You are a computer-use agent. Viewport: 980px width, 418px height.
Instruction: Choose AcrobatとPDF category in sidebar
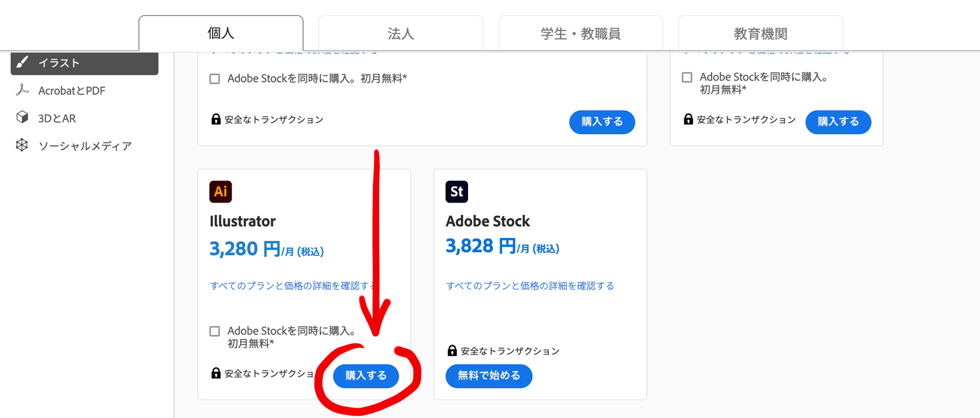coord(72,91)
